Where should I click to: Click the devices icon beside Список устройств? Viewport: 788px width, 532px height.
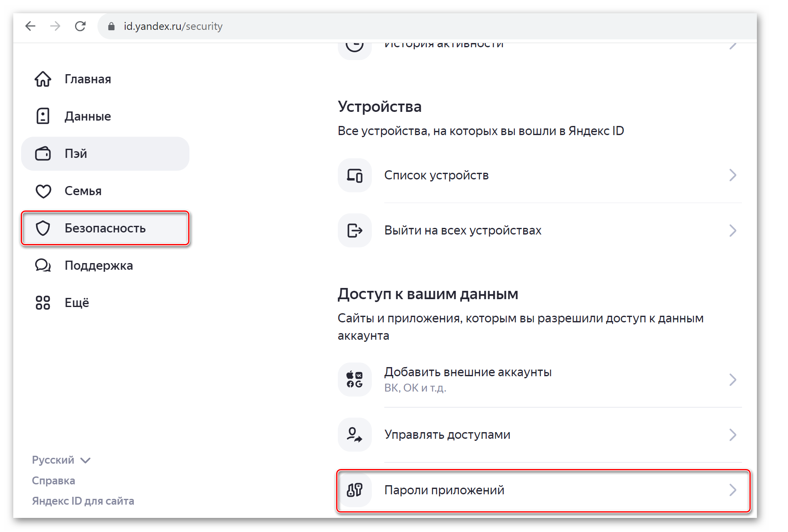point(354,175)
